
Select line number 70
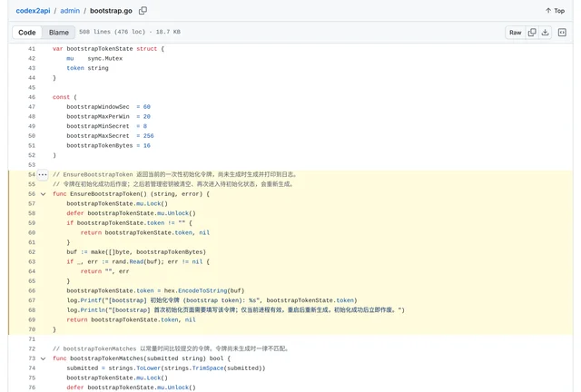coord(32,329)
